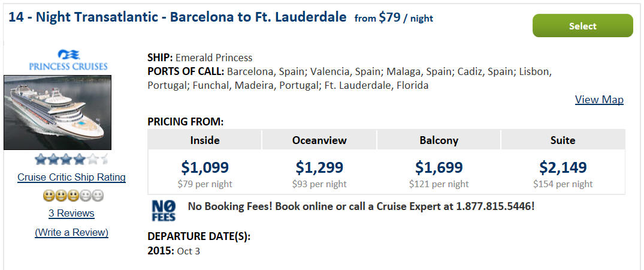Click the Write a Review link
The image size is (644, 270).
(x=71, y=233)
